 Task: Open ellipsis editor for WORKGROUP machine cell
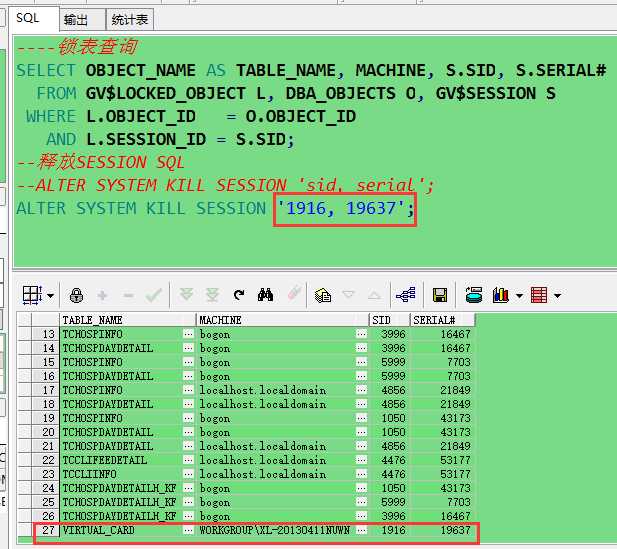pos(361,530)
